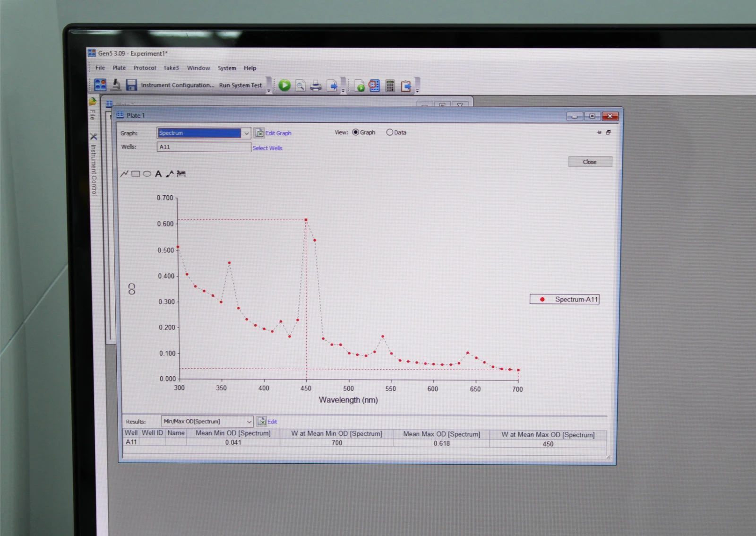This screenshot has width=756, height=536.
Task: Open the Protocol menu
Action: tap(145, 68)
